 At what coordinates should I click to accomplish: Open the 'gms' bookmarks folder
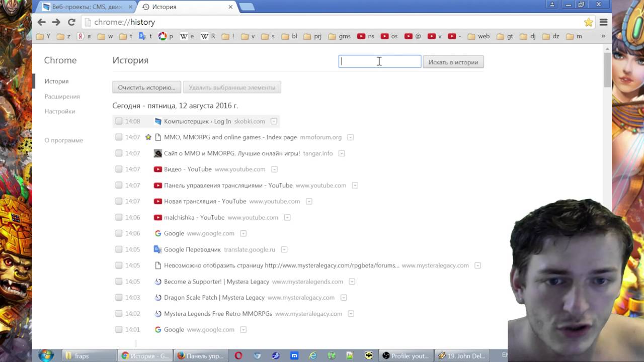[x=340, y=36]
